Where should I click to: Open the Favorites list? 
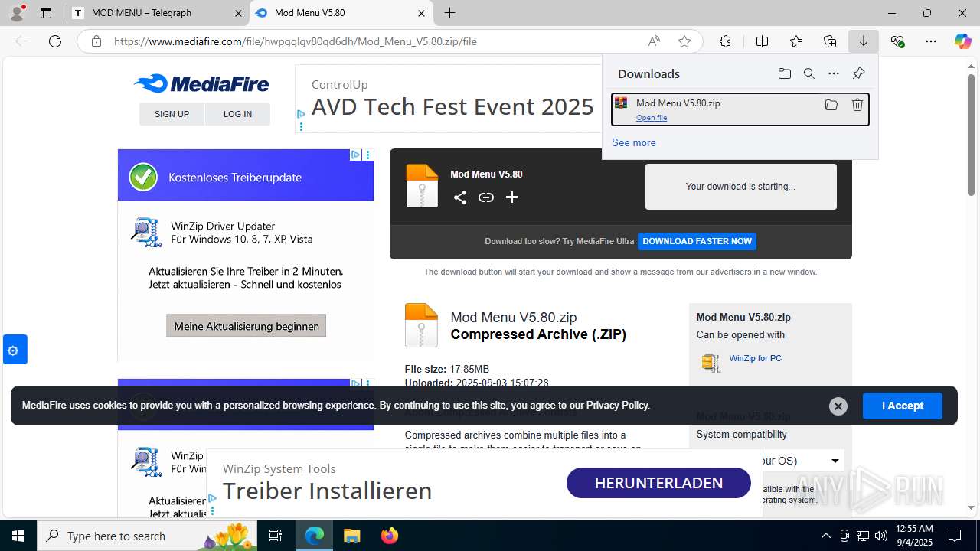(796, 41)
